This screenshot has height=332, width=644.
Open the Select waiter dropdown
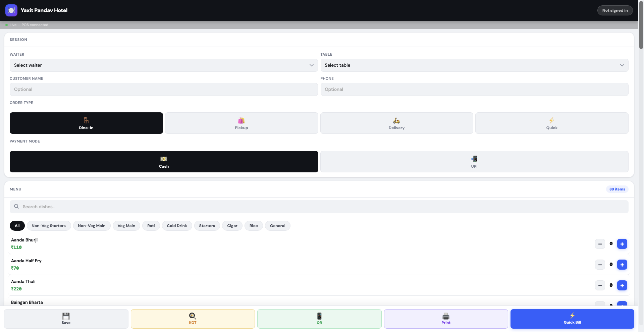tap(164, 65)
